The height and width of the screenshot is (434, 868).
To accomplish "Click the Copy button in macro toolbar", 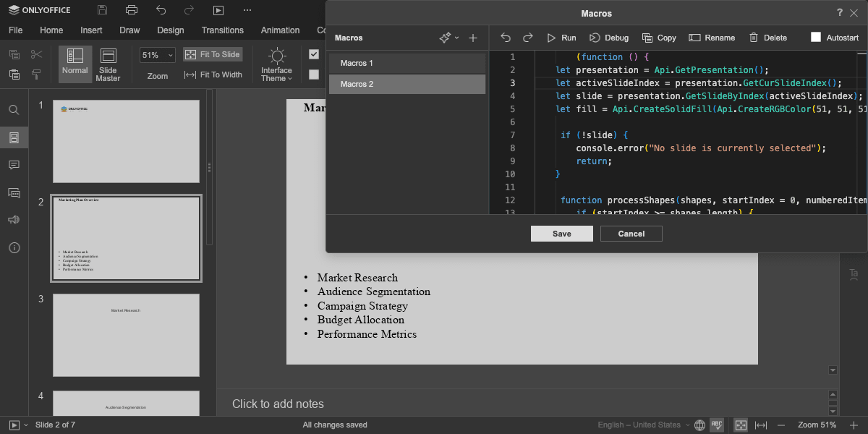I will (659, 38).
